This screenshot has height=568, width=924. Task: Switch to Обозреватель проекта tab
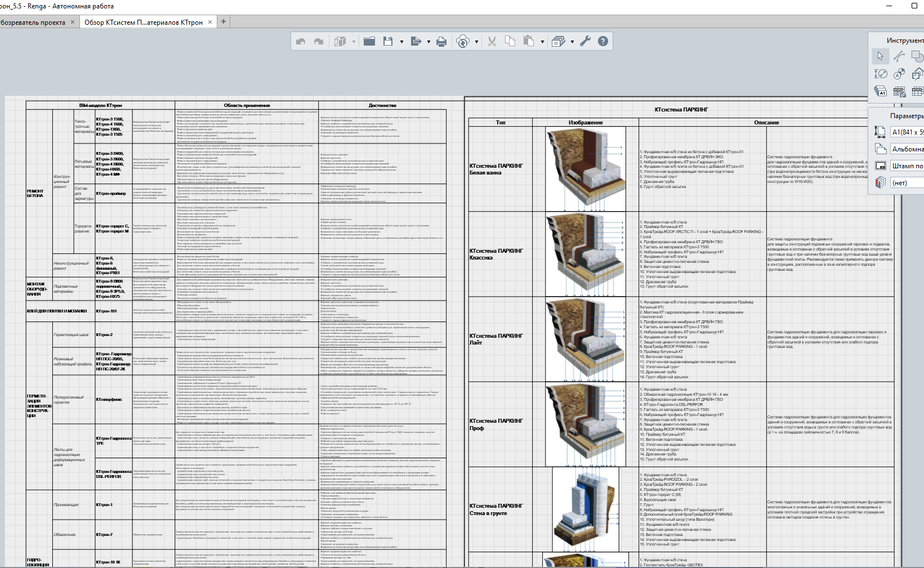(33, 23)
